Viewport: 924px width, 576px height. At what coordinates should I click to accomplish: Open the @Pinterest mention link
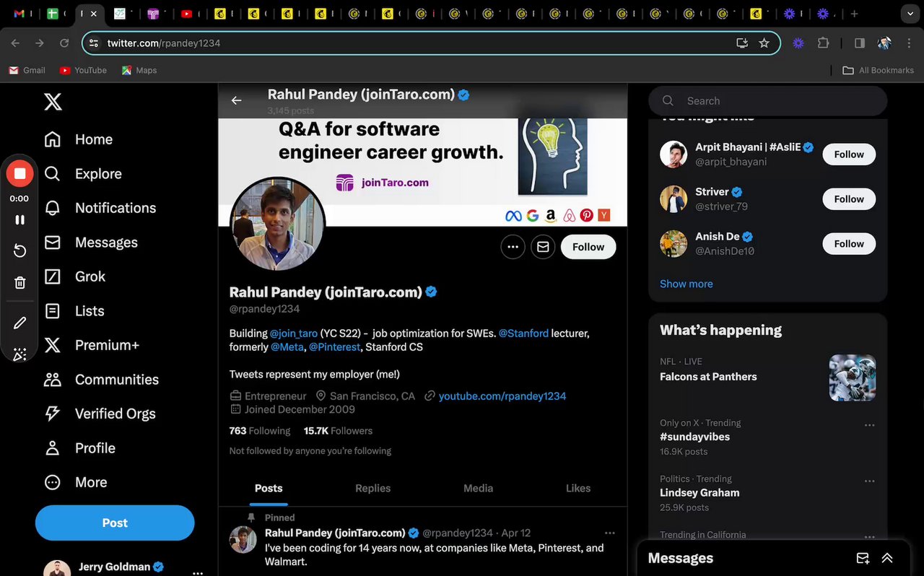334,347
